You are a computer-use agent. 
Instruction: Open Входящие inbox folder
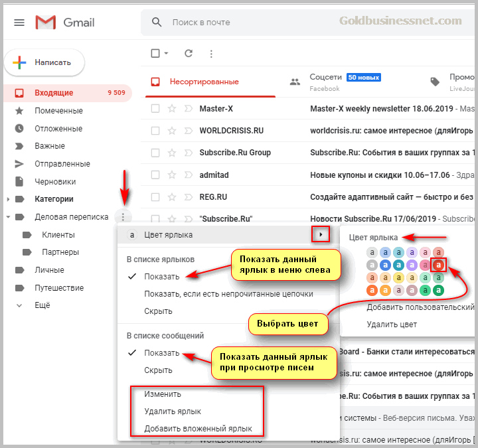(68, 93)
